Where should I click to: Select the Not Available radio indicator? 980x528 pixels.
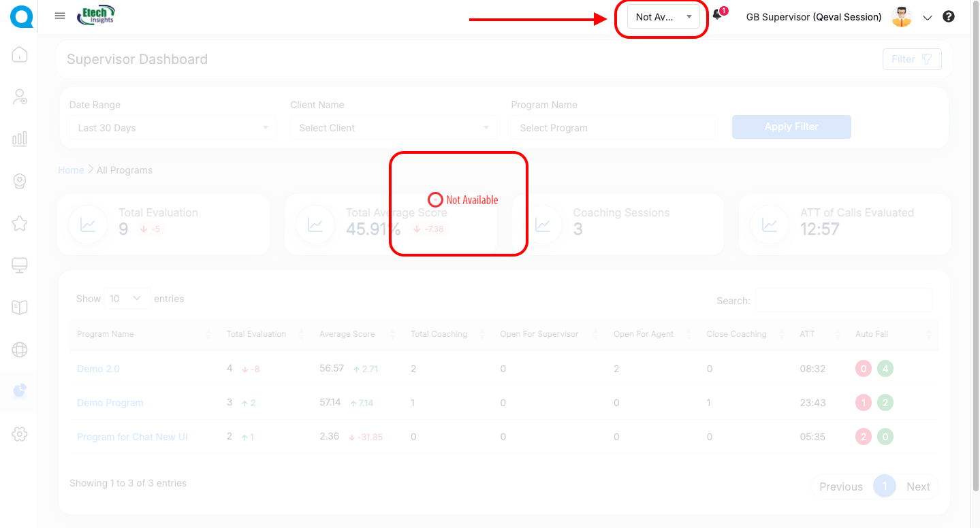click(435, 200)
